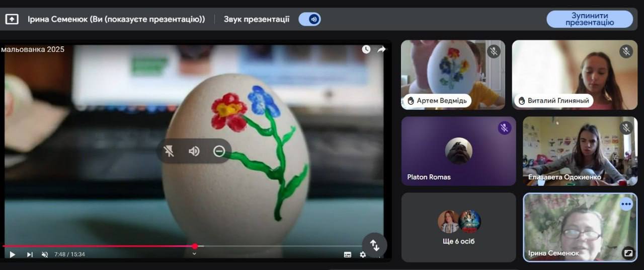
Task: Click the Зупинити презентацію button
Action: (589, 19)
